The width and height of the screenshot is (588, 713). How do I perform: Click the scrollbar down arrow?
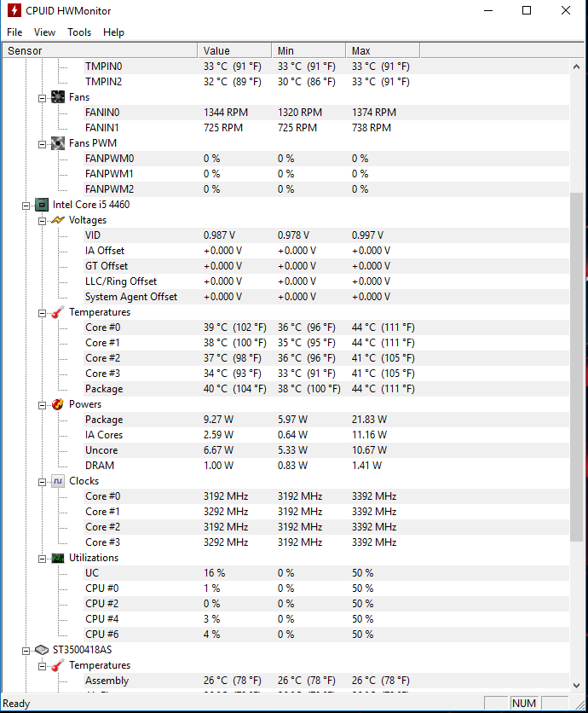pos(576,685)
